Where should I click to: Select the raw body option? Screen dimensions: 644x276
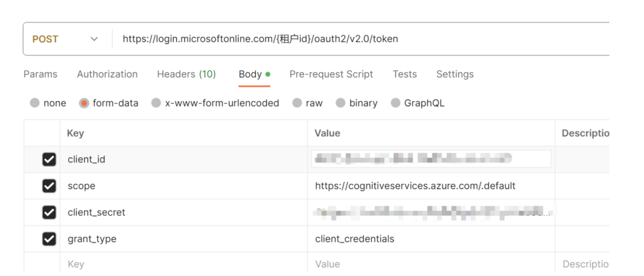coord(297,103)
